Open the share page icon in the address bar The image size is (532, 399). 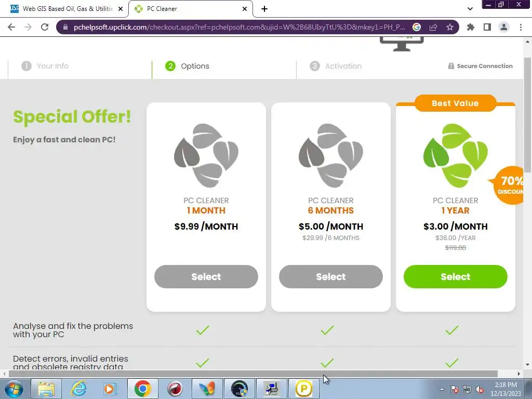coord(433,27)
